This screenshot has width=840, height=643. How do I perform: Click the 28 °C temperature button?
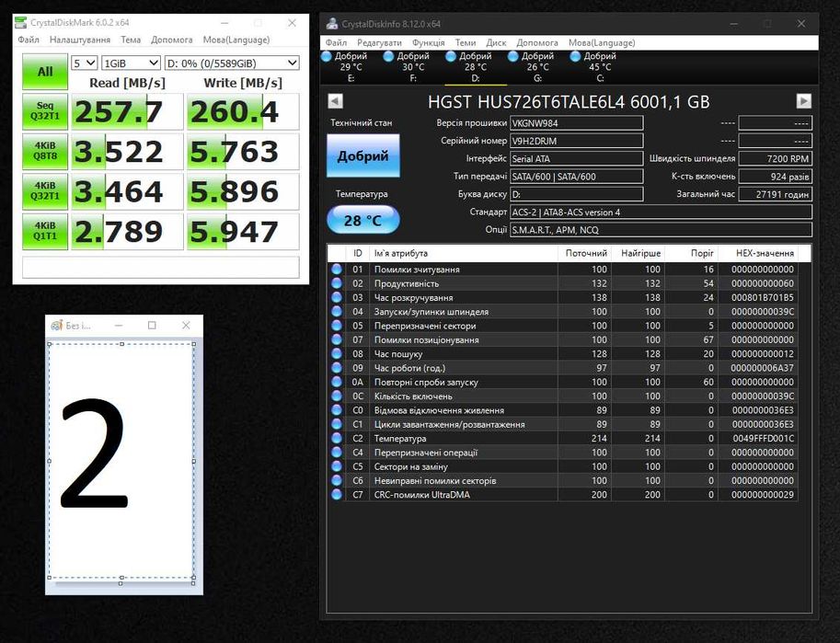[362, 220]
